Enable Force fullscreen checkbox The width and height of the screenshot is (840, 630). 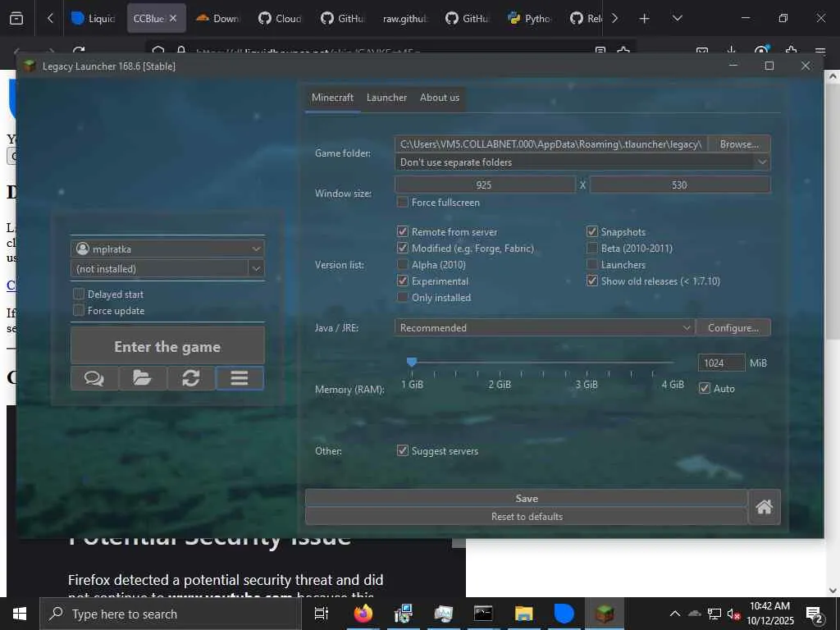(x=402, y=203)
